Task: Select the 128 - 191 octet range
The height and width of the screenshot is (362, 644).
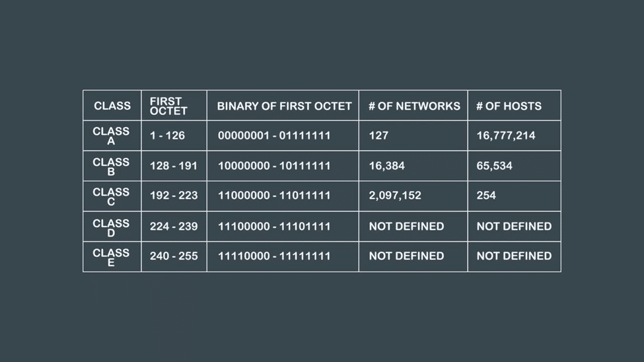Action: [x=174, y=166]
